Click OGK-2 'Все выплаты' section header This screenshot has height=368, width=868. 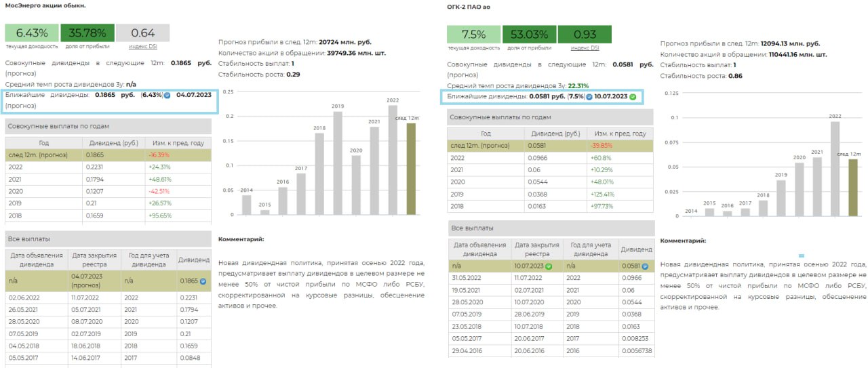[551, 228]
